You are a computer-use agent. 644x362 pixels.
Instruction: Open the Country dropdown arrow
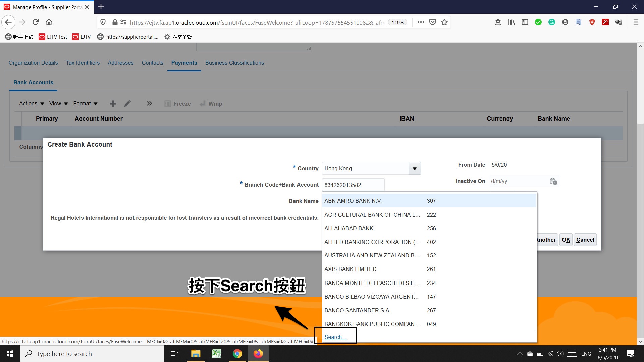(415, 169)
